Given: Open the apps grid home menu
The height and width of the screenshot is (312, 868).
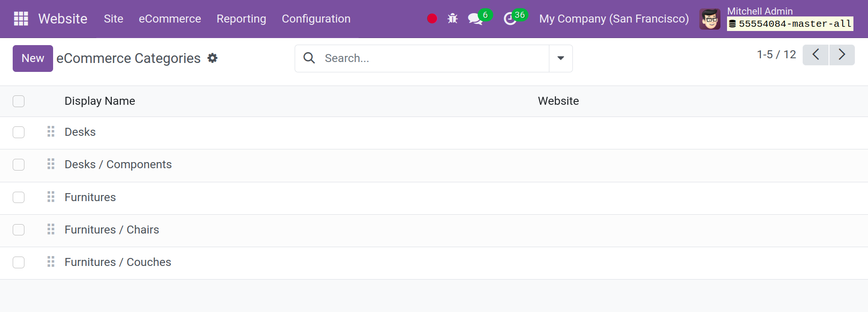Looking at the screenshot, I should click(21, 19).
